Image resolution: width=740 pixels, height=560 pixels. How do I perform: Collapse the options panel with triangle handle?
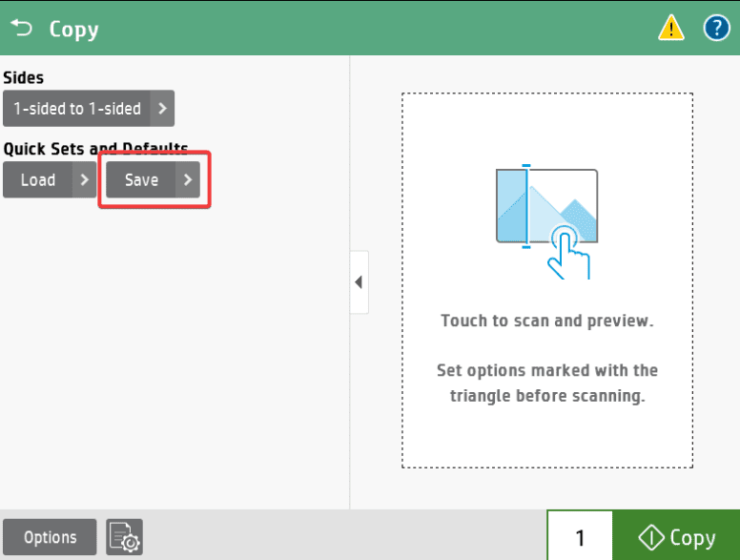point(359,282)
